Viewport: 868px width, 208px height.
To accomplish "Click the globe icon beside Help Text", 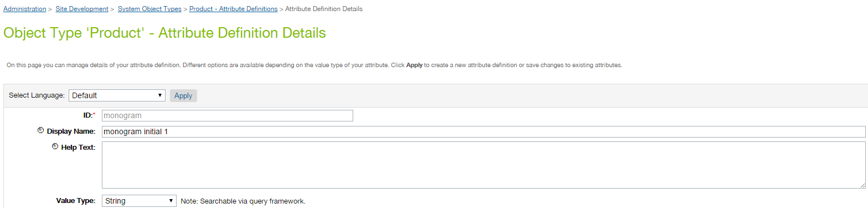I will (55, 147).
